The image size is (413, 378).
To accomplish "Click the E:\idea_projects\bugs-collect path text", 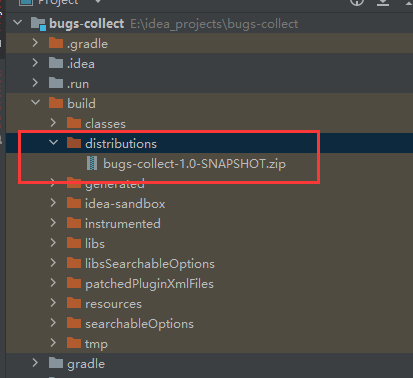I will tap(214, 24).
